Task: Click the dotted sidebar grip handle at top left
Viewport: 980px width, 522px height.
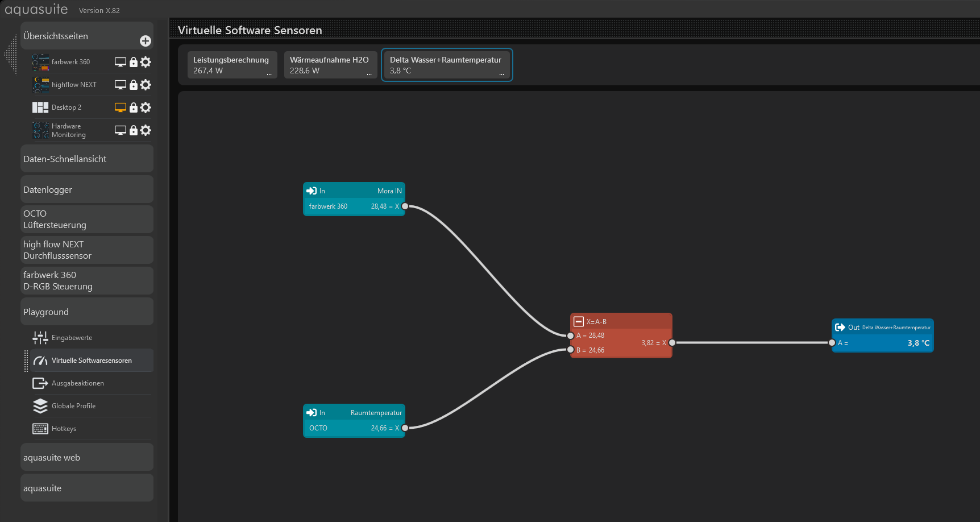Action: click(x=11, y=55)
